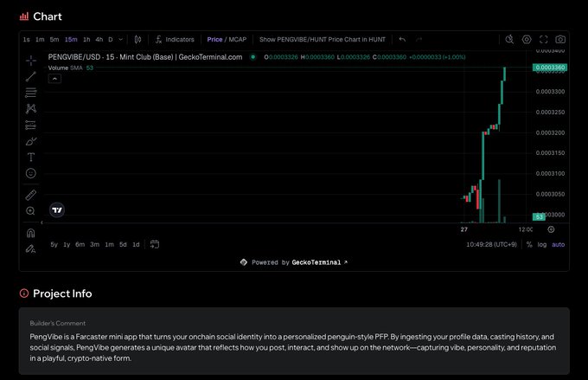Image resolution: width=588 pixels, height=380 pixels.
Task: Select the crosshair cursor tool
Action: pyautogui.click(x=31, y=61)
